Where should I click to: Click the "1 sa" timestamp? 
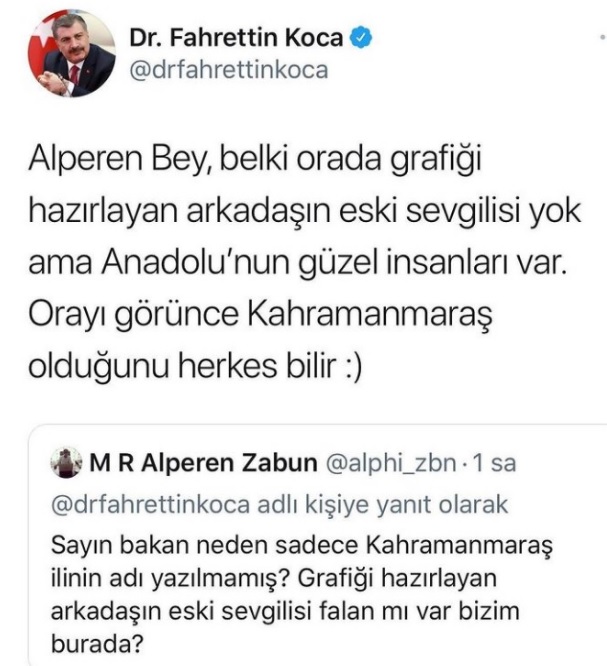point(494,463)
